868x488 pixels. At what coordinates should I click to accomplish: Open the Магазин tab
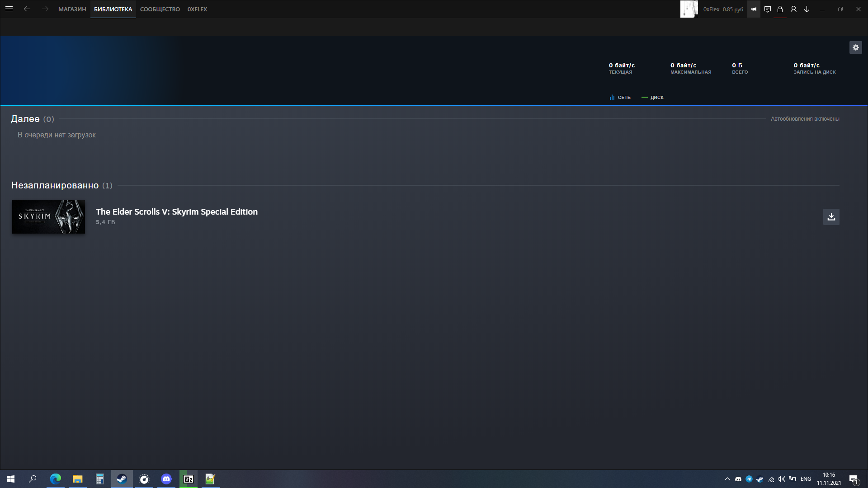(x=72, y=9)
